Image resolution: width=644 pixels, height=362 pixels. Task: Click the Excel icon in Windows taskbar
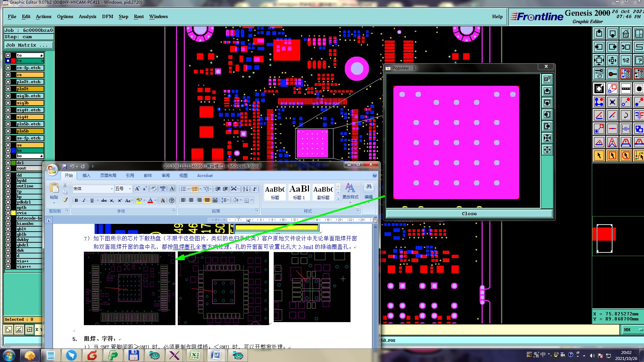click(x=195, y=355)
